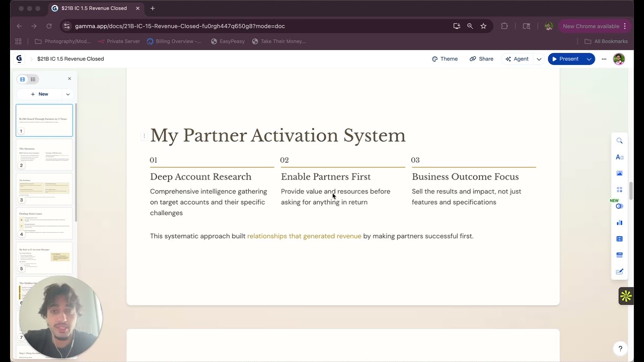The height and width of the screenshot is (362, 644).
Task: Zoom control icon in address bar
Action: pyautogui.click(x=470, y=26)
